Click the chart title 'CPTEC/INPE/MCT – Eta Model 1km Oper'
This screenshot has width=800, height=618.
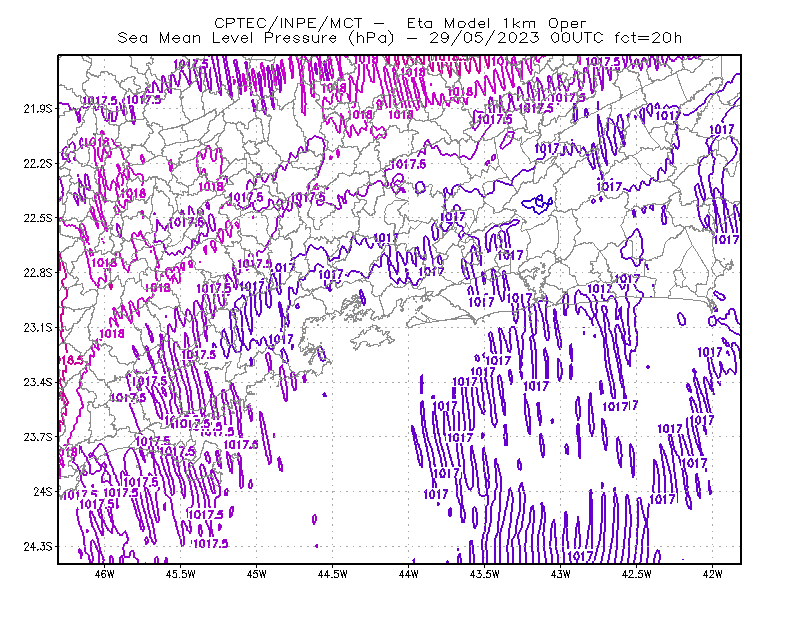[x=400, y=23]
